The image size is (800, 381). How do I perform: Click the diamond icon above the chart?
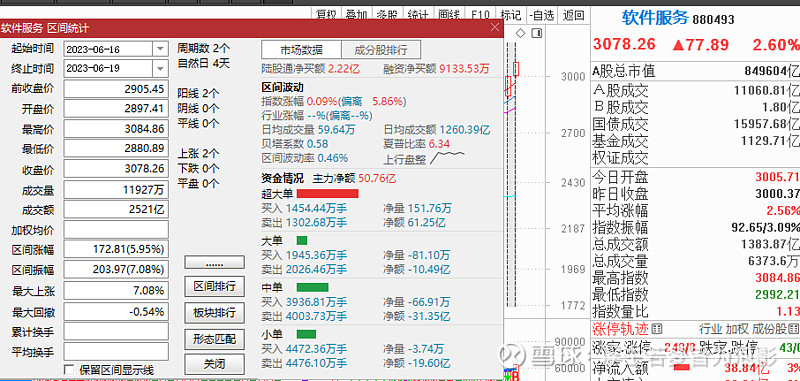point(520,34)
